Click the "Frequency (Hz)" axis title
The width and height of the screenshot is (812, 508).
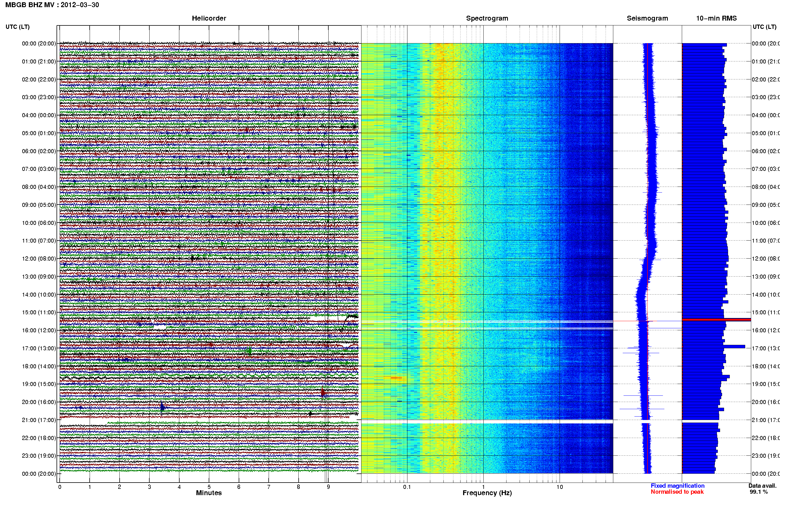coord(487,493)
